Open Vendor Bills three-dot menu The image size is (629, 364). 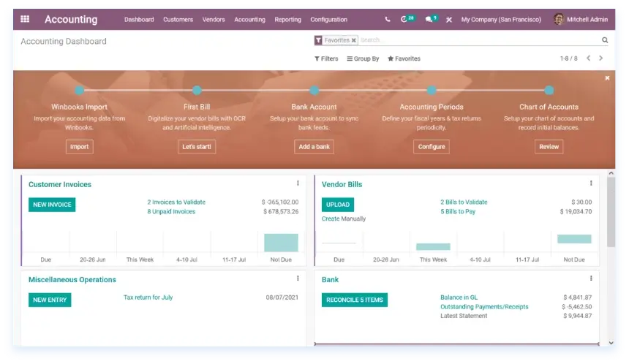click(591, 183)
